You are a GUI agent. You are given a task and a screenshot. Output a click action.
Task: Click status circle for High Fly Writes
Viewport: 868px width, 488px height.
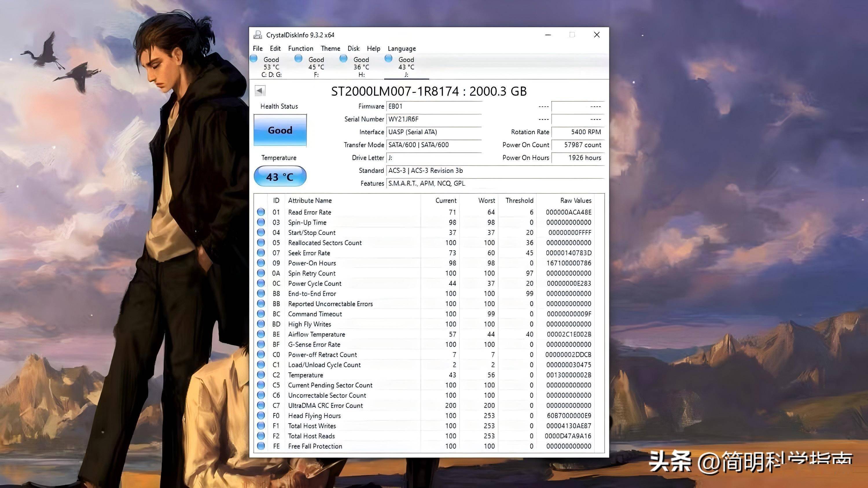tap(261, 324)
